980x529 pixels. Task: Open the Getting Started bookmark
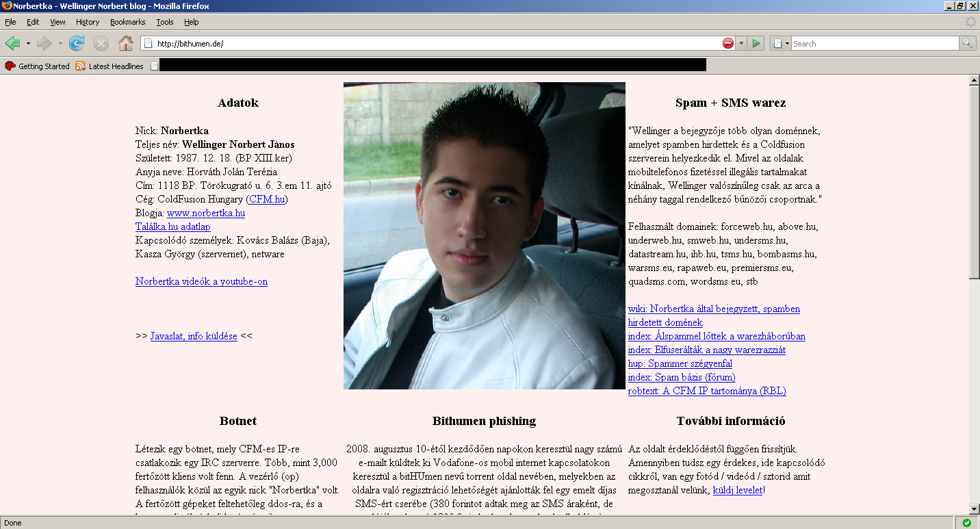[38, 66]
